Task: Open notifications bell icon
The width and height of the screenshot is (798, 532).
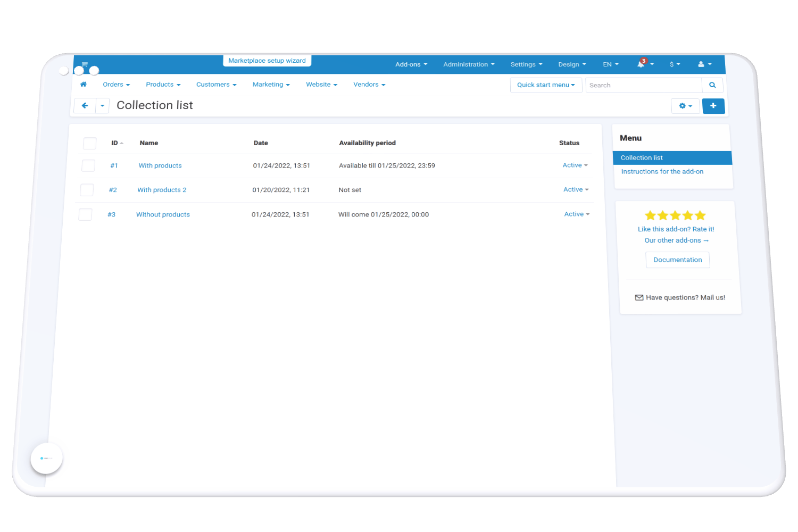Action: 641,64
